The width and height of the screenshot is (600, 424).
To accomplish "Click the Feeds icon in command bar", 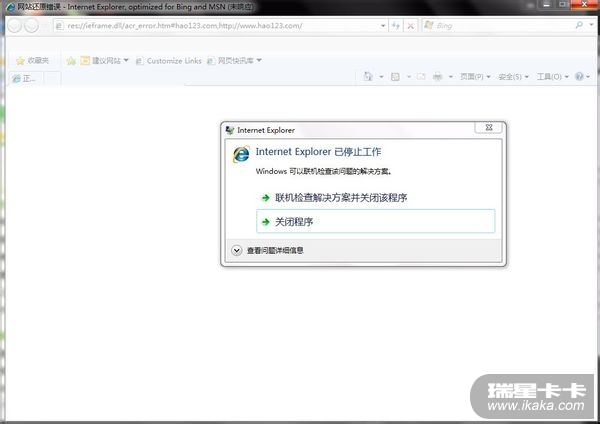I will pos(395,77).
